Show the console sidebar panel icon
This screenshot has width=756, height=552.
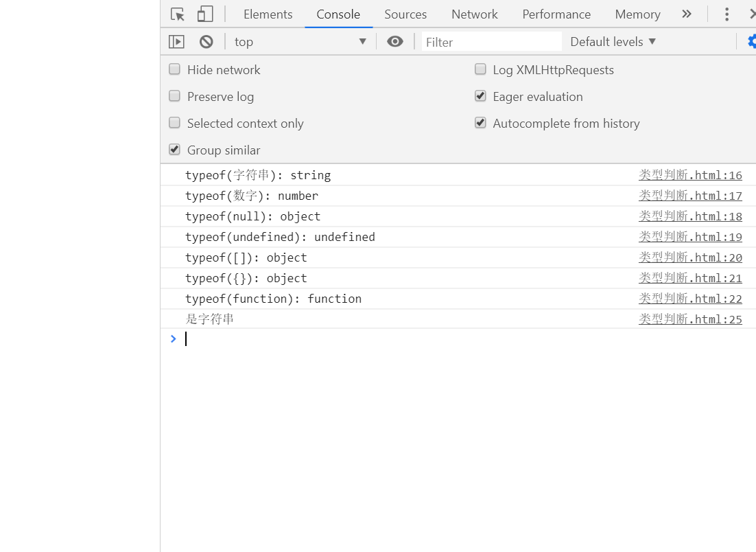click(x=176, y=42)
